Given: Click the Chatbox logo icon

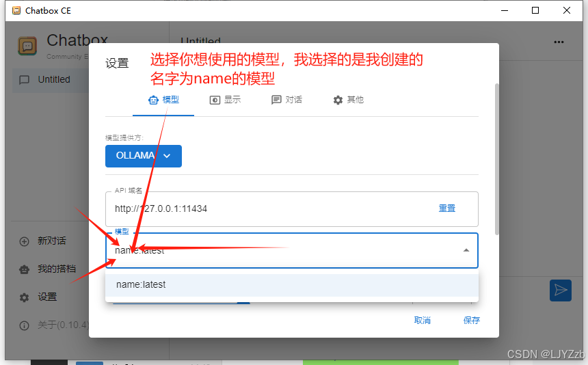Looking at the screenshot, I should tap(27, 46).
